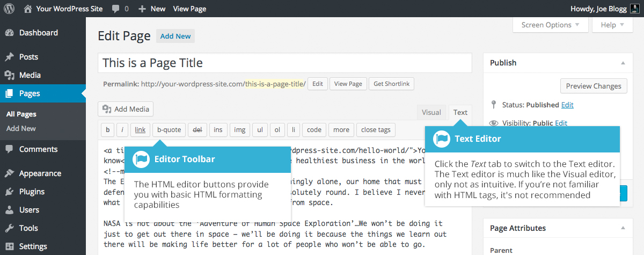Edit the Public visibility link
Screen dimensions: 644x255
561,123
